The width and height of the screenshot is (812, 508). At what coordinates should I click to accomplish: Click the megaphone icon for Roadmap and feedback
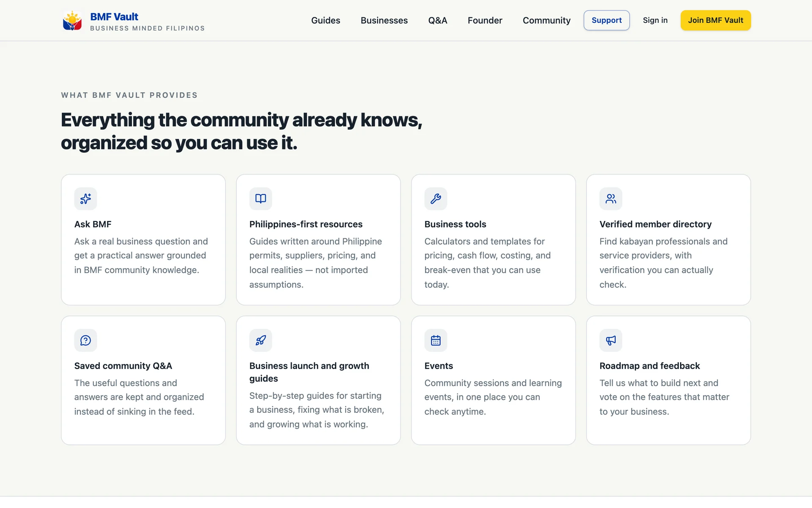click(611, 340)
